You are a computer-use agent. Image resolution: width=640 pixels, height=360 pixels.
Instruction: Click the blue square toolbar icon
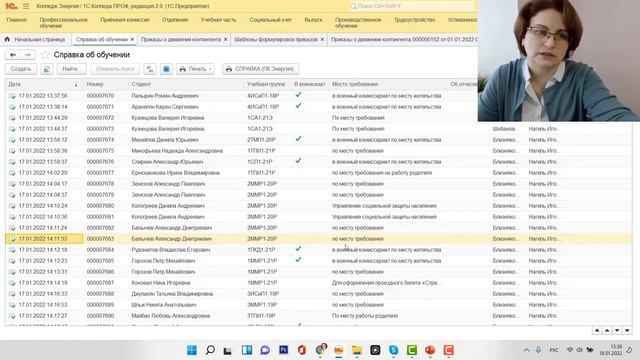point(166,69)
